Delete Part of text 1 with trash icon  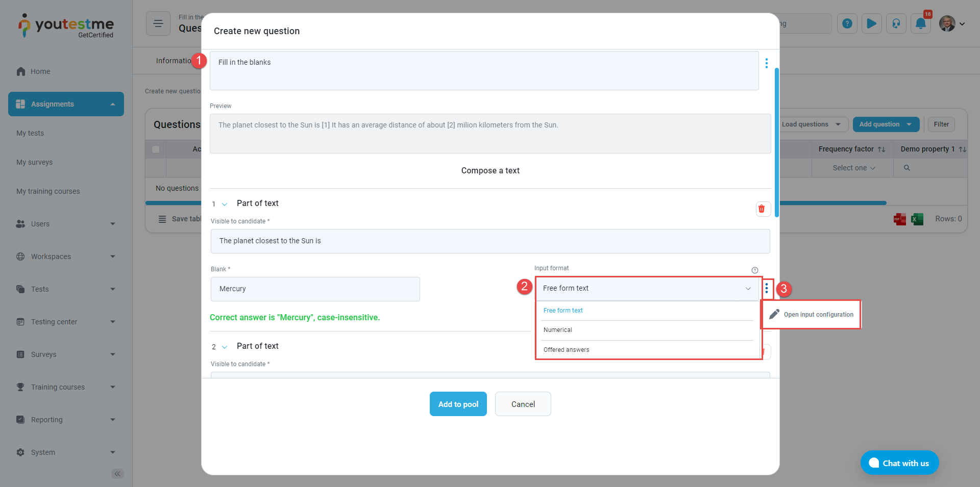[x=762, y=209]
